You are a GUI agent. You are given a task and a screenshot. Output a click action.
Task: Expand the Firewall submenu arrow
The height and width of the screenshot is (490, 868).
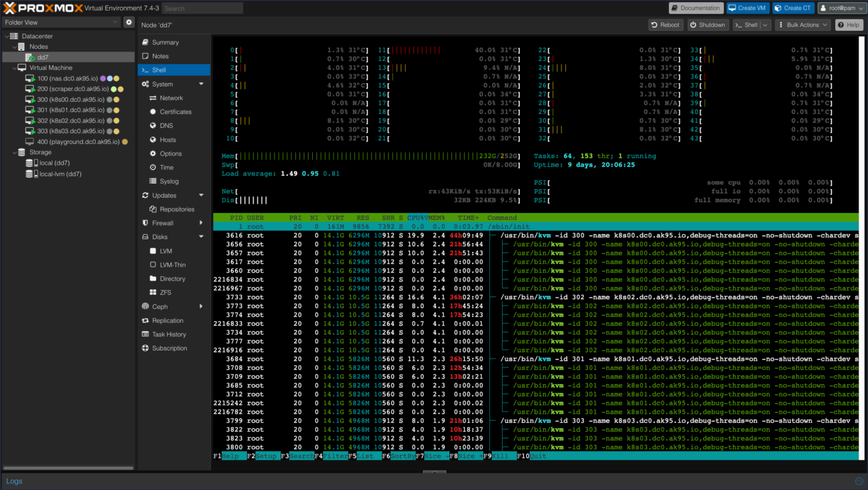[x=201, y=223]
